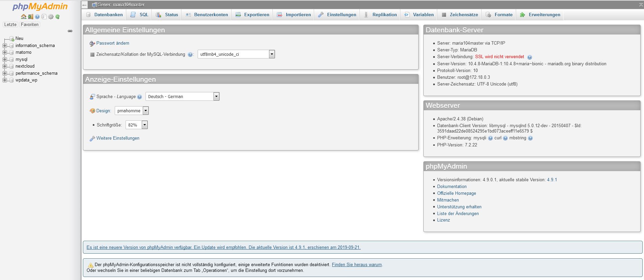
Task: Open phpMyAdmin documentation via blue question icon
Action: click(x=37, y=17)
